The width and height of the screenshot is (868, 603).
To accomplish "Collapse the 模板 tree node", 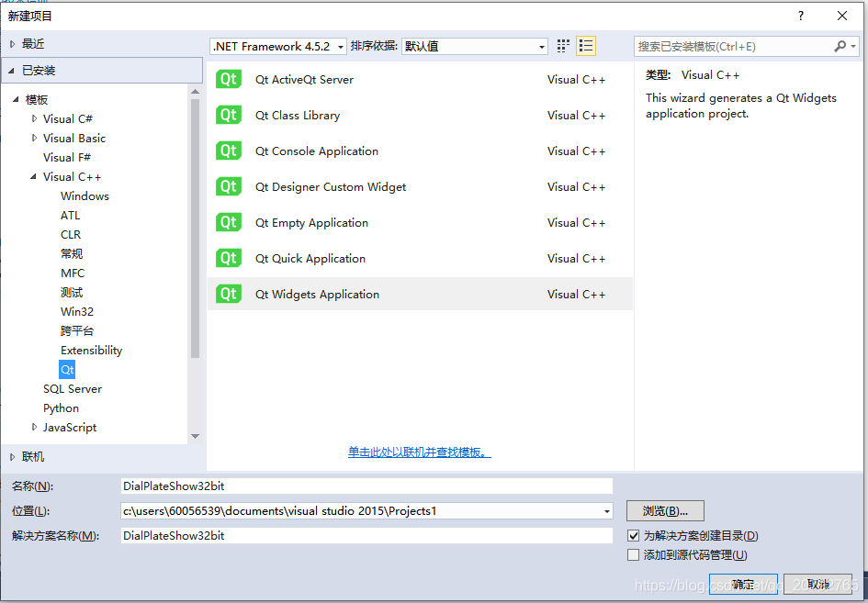I will point(16,99).
